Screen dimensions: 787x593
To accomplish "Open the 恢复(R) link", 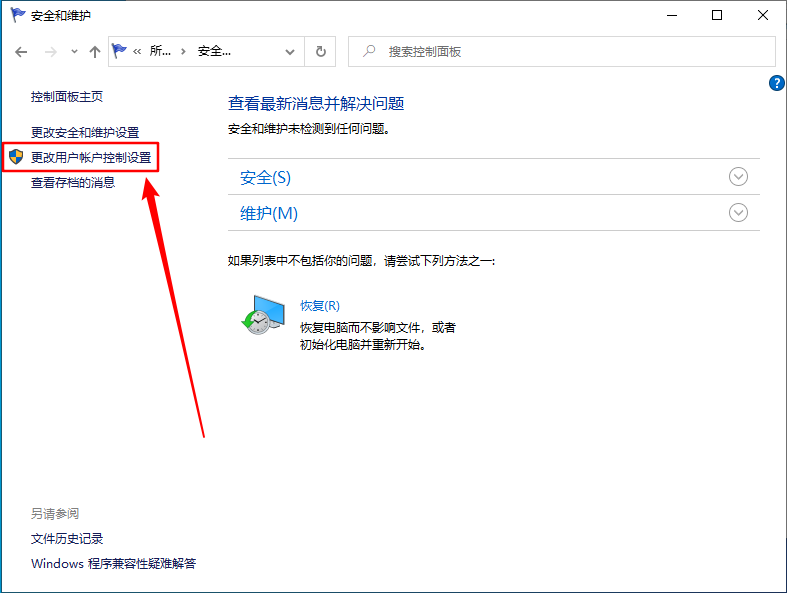I will tap(320, 306).
